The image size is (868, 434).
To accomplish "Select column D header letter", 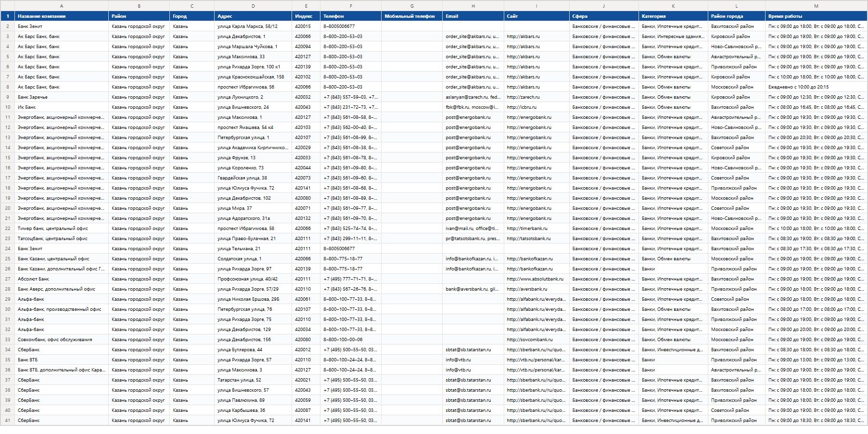I will [253, 6].
